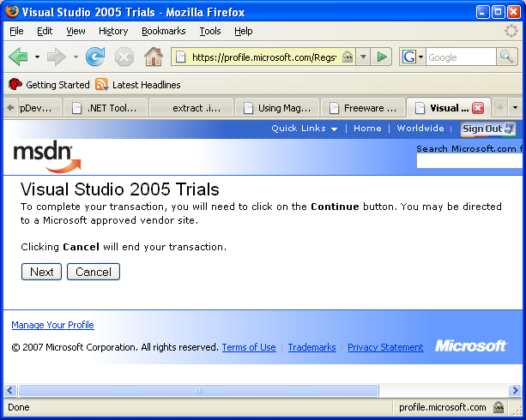Click the address bar padlock icon
This screenshot has height=420, width=526.
tap(348, 57)
